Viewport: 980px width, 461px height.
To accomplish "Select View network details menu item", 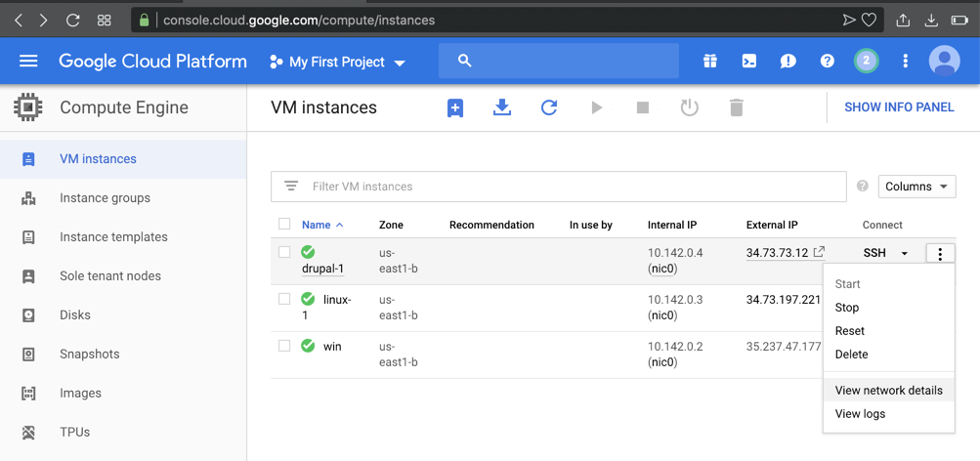I will (x=888, y=391).
